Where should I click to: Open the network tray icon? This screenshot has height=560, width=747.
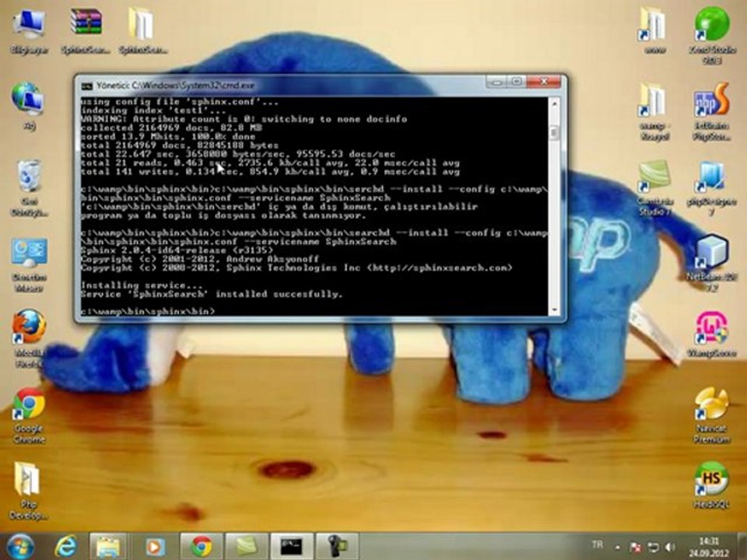tap(653, 547)
